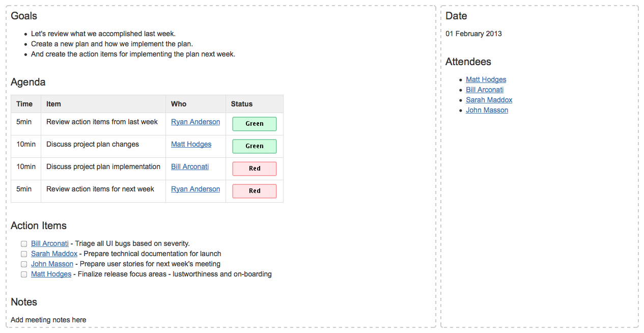Screen dimensions: 644x333
Task: Select John Masson in the Attendees list
Action: 487,110
